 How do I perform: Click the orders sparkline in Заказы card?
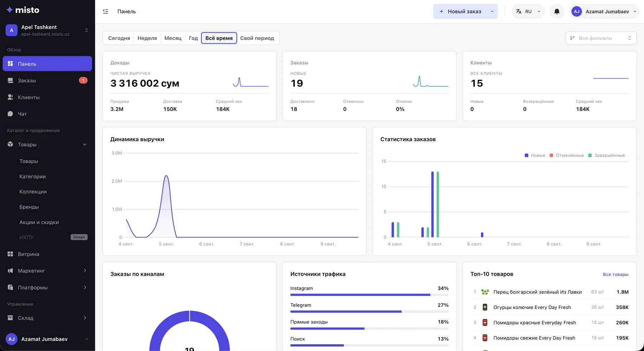(x=431, y=81)
